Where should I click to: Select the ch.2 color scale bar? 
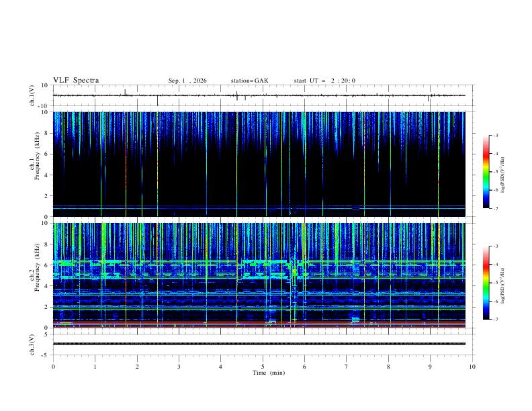point(486,283)
